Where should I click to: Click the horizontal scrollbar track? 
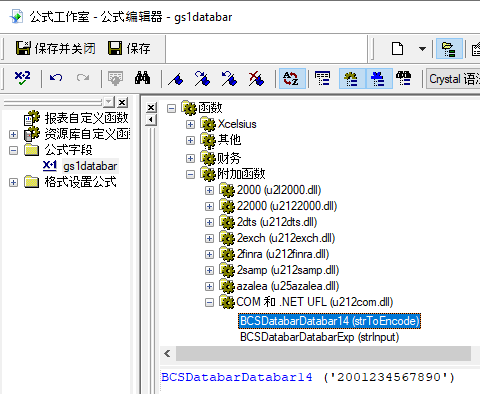click(x=323, y=354)
